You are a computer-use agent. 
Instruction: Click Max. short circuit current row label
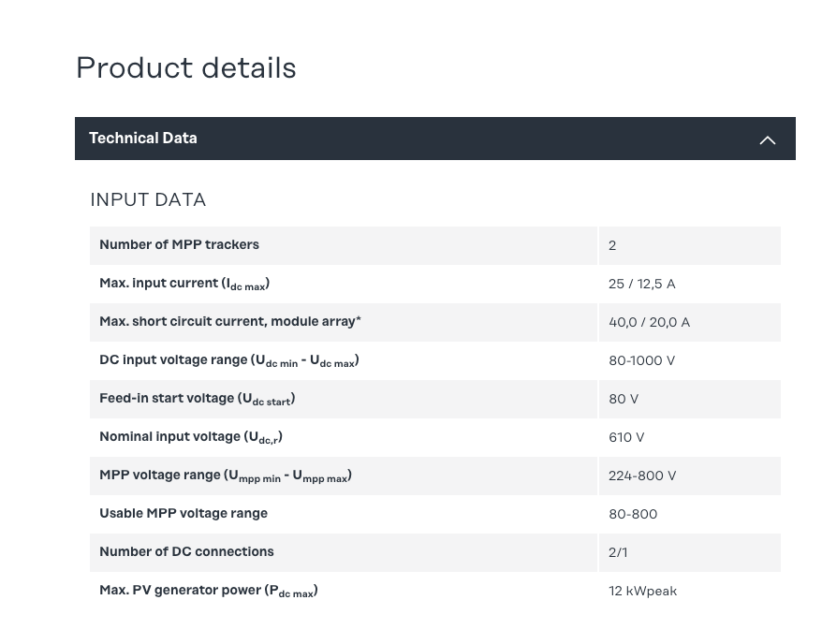click(230, 322)
